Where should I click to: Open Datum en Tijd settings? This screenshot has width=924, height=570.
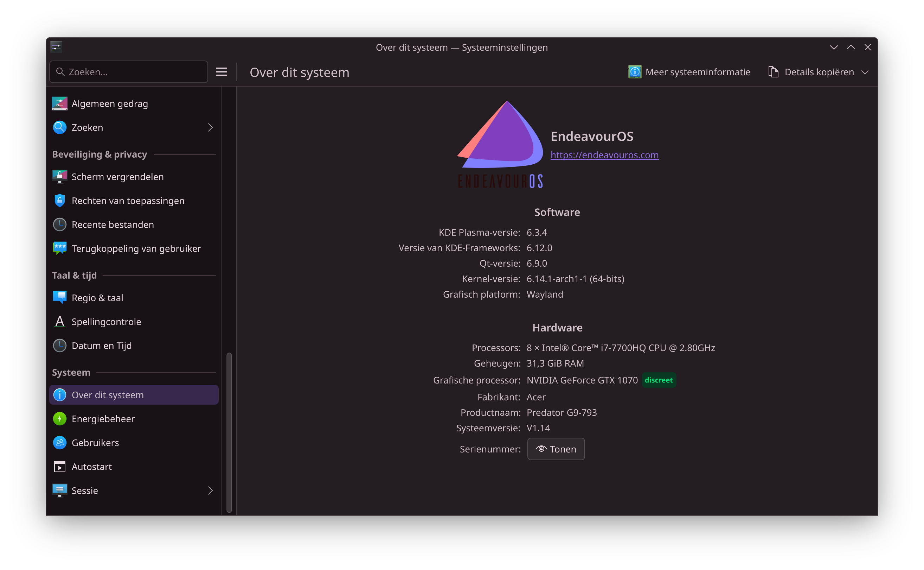[134, 346]
